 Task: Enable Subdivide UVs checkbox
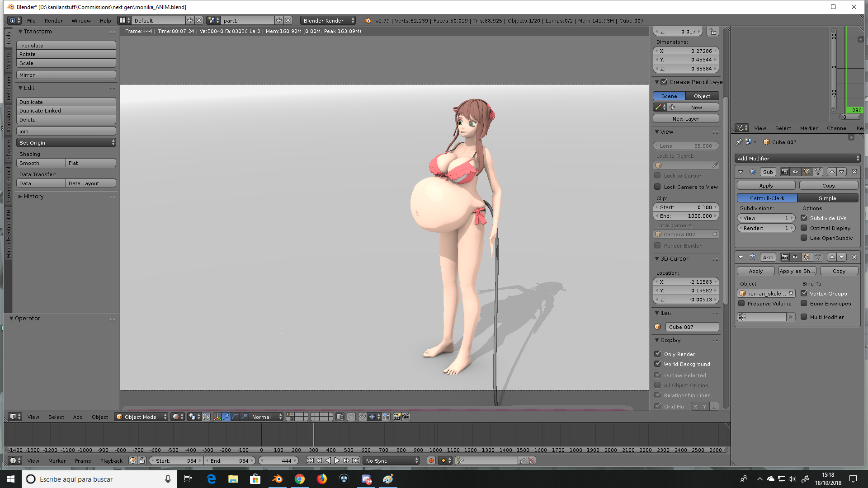804,218
